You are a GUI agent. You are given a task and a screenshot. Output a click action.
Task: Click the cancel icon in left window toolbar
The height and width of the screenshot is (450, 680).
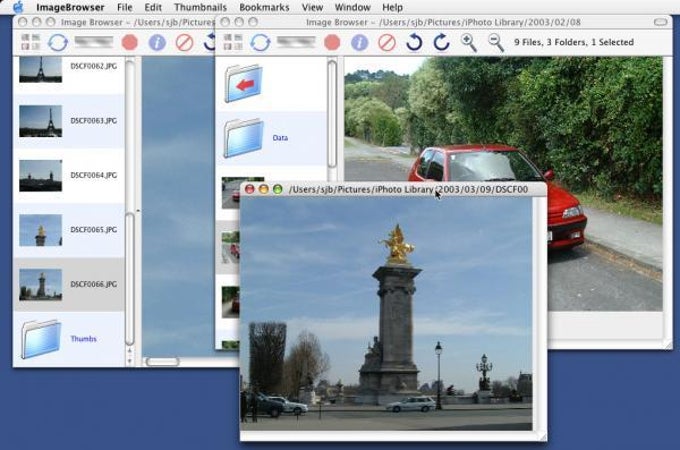pos(184,42)
